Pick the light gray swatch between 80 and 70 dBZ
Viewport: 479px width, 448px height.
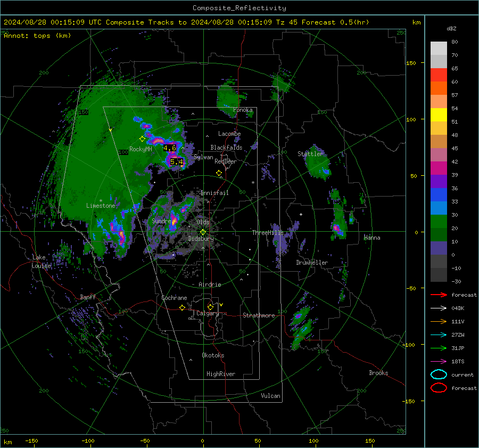pos(439,48)
